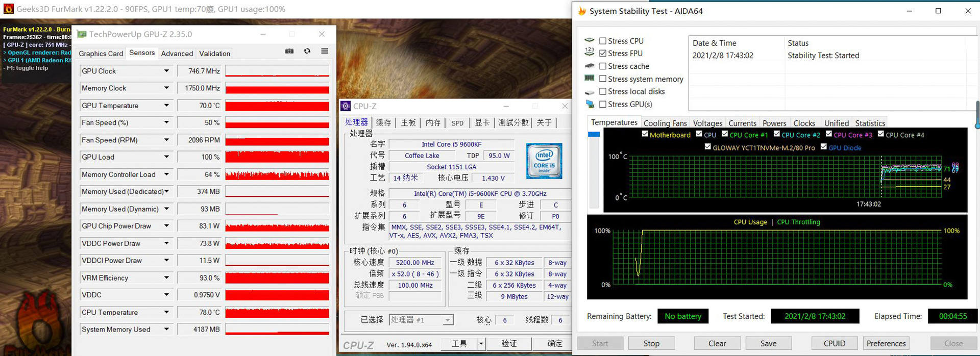This screenshot has width=980, height=356.
Task: Click CPUID button in AIDA64
Action: (x=835, y=343)
